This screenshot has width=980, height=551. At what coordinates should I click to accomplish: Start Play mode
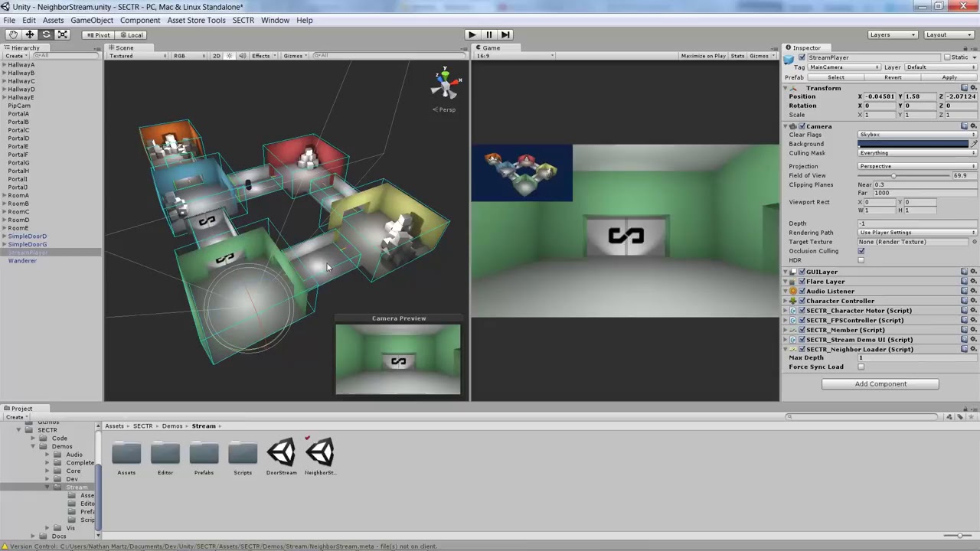[x=472, y=34]
